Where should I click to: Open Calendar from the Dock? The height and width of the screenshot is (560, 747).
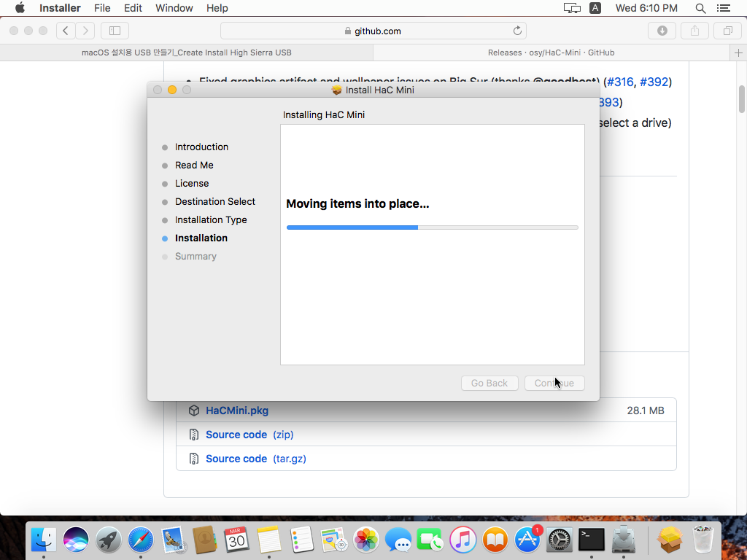(237, 540)
